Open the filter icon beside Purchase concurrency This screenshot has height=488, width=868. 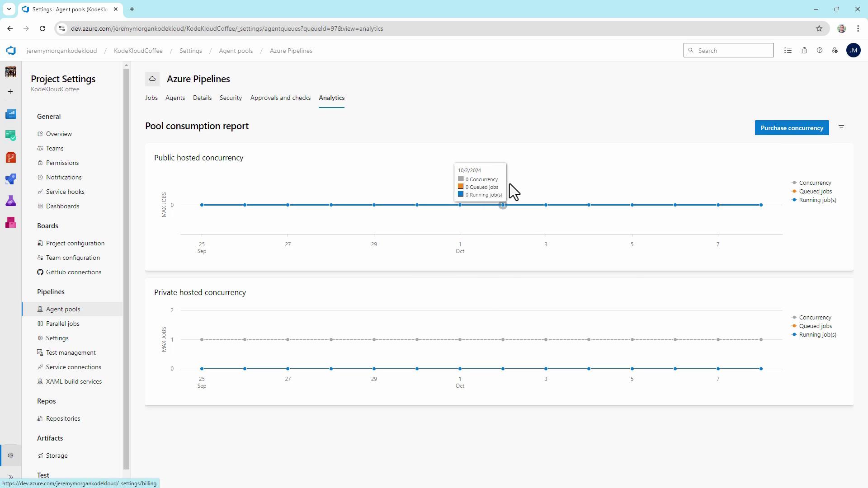click(x=841, y=128)
